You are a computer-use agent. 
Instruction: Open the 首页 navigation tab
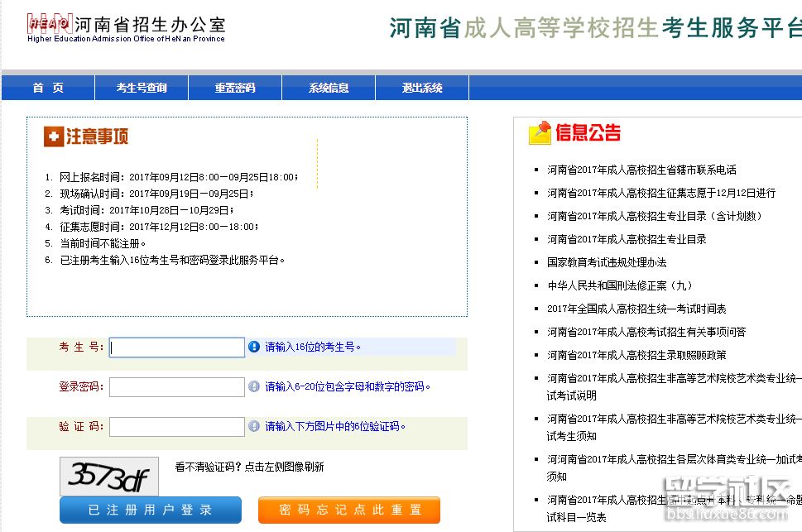pyautogui.click(x=48, y=88)
